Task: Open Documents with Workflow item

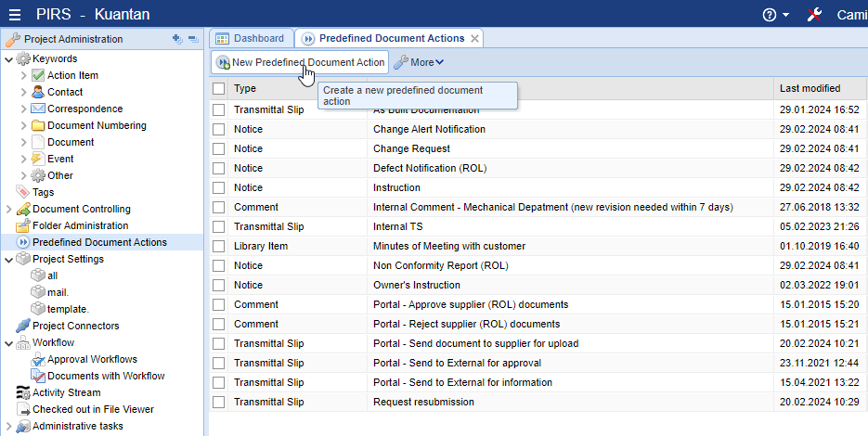Action: coord(106,376)
